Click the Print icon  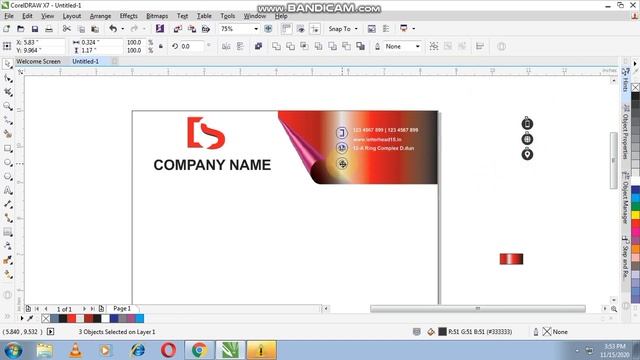(49, 29)
